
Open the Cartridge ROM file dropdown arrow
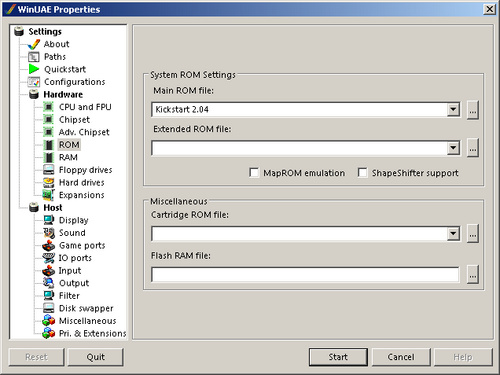453,234
